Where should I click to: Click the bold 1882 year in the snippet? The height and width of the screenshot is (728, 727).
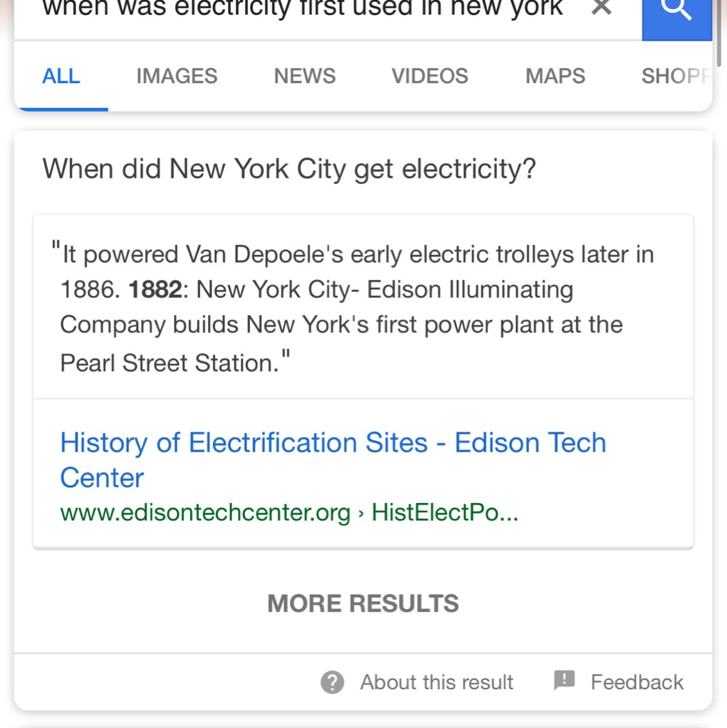point(155,290)
